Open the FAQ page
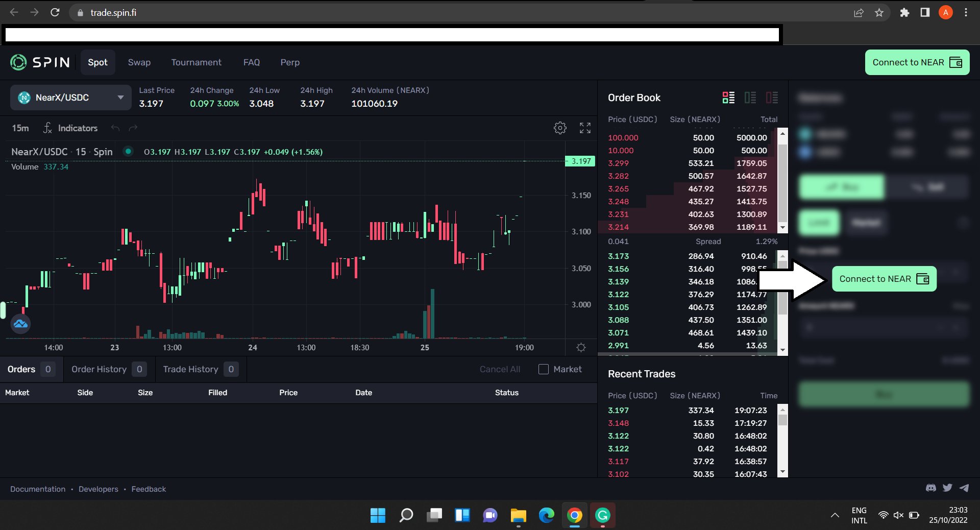Viewport: 980px width, 530px height. (x=252, y=62)
